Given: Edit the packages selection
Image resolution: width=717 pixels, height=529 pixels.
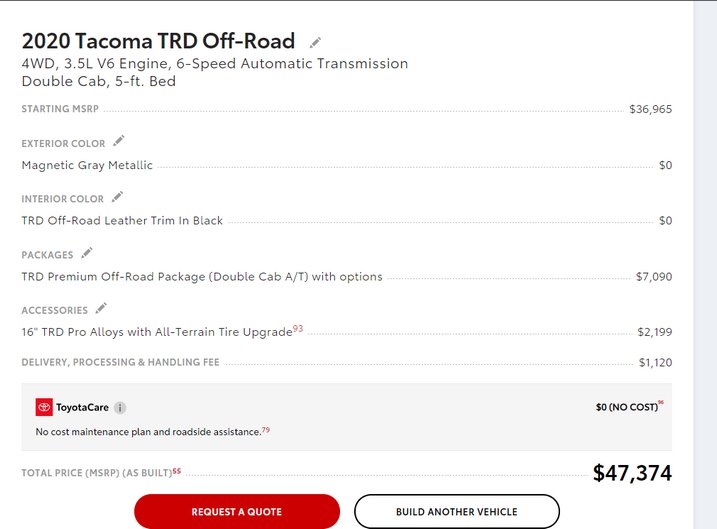Looking at the screenshot, I should point(87,253).
